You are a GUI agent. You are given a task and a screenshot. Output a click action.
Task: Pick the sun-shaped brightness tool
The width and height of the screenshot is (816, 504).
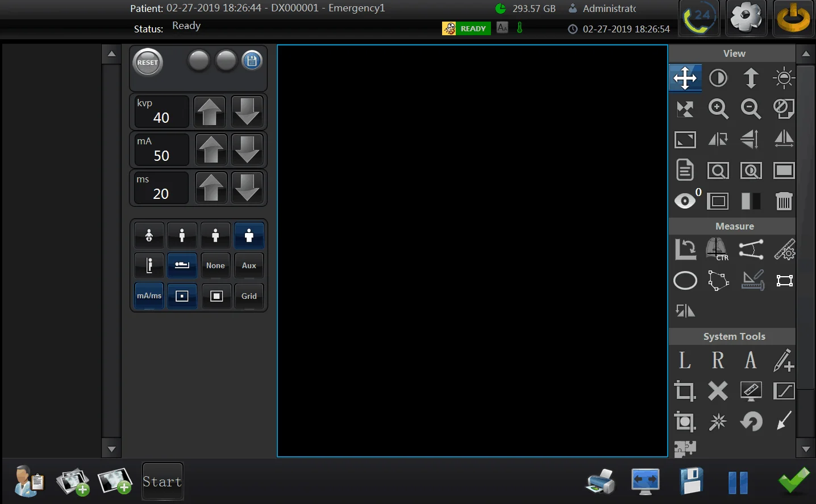784,78
